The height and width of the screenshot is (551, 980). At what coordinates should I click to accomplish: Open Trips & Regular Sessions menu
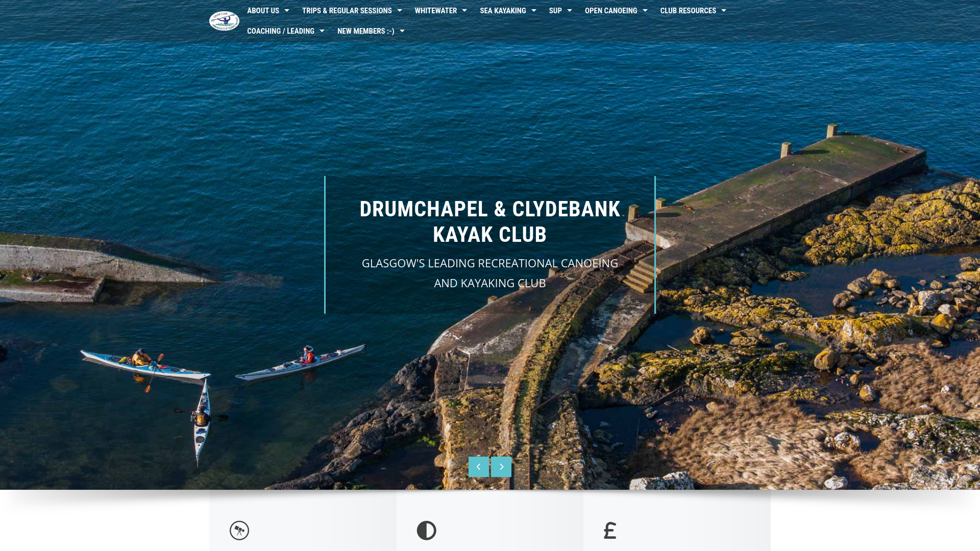click(x=347, y=11)
